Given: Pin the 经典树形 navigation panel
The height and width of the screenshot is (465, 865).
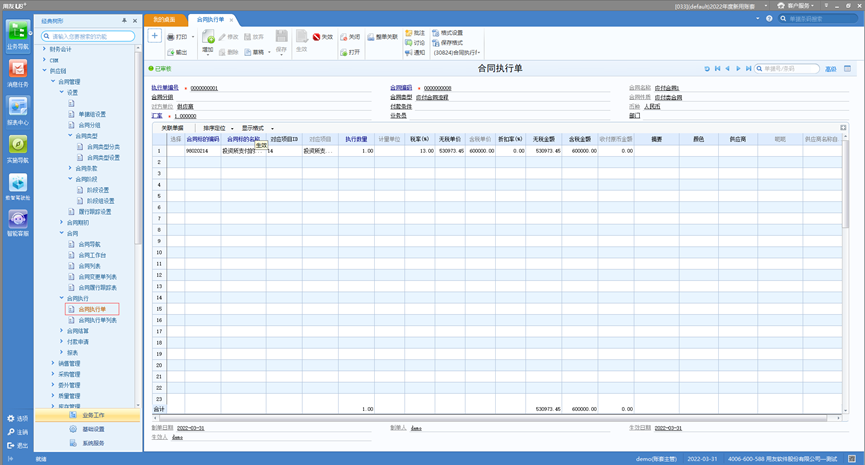Looking at the screenshot, I should pos(124,20).
